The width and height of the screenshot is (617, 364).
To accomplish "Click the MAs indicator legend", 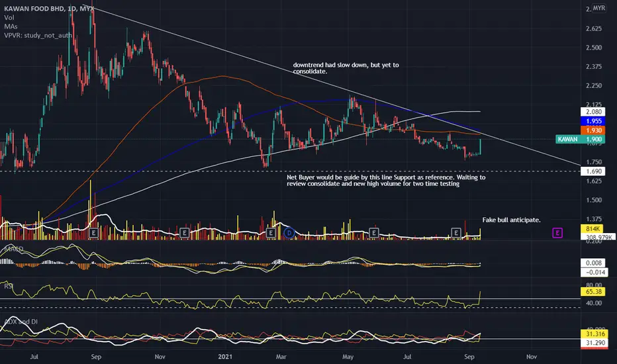I will point(11,26).
